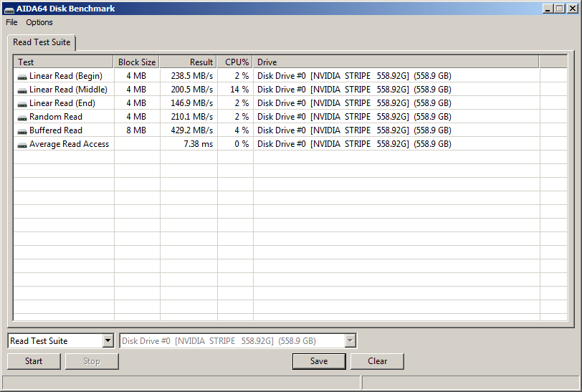Image resolution: width=582 pixels, height=392 pixels.
Task: Select the Average Read Access row label
Action: 69,144
